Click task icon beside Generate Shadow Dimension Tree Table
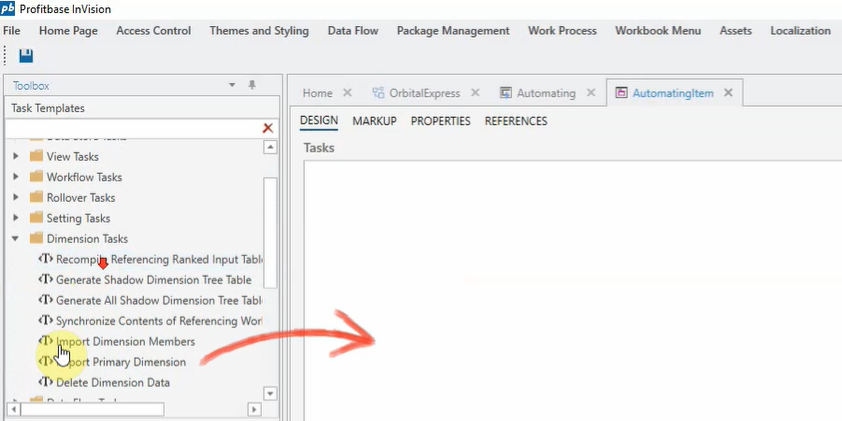Viewport: 842px width, 421px height. coord(46,280)
